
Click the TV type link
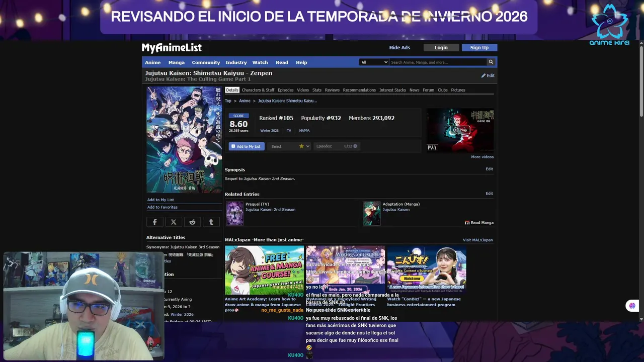pyautogui.click(x=289, y=131)
